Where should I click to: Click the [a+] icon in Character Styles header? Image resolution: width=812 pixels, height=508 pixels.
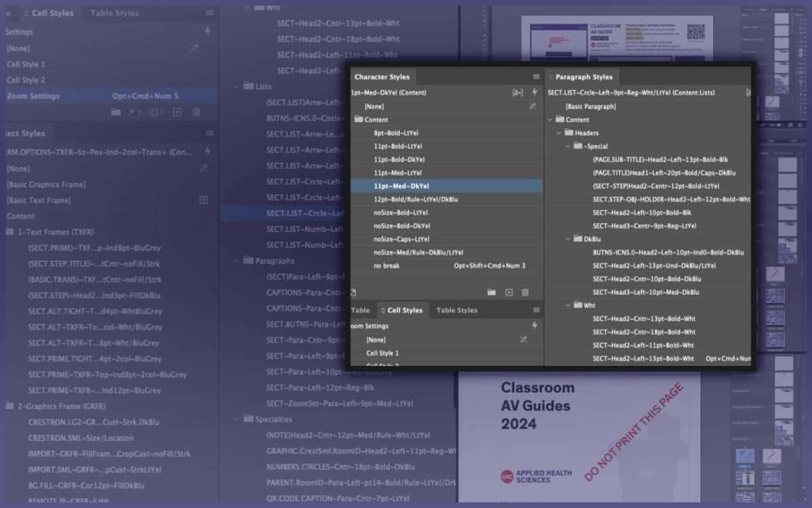tap(518, 93)
